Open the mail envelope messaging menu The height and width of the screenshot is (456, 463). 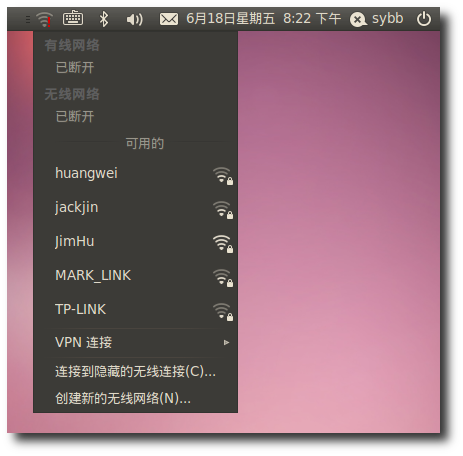pyautogui.click(x=169, y=19)
